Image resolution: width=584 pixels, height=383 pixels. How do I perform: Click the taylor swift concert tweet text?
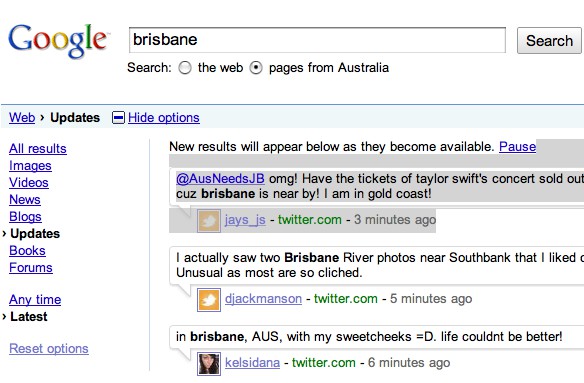point(380,186)
